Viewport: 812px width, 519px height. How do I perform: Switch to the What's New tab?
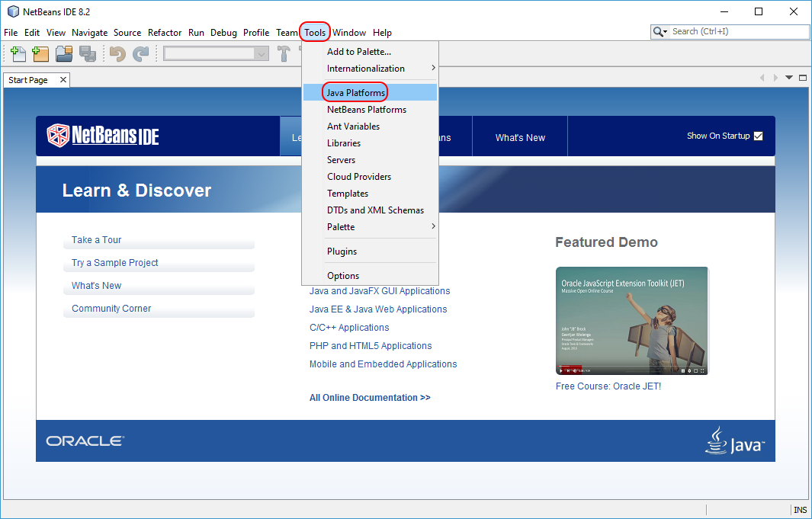[x=520, y=138]
